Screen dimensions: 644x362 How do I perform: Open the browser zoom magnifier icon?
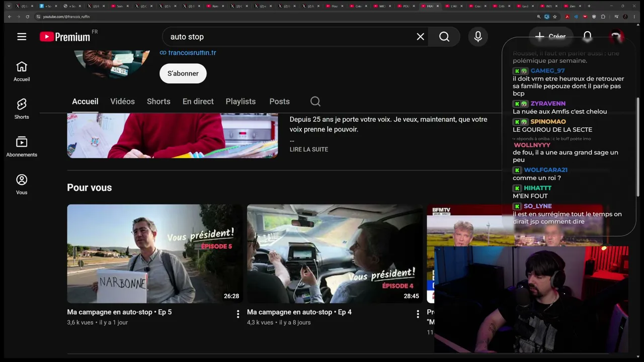point(539,17)
